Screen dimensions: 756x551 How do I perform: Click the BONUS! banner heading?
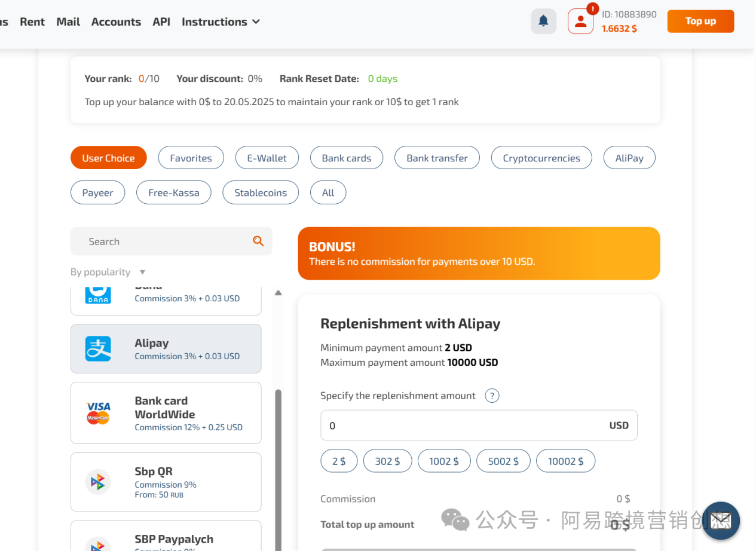coord(332,246)
